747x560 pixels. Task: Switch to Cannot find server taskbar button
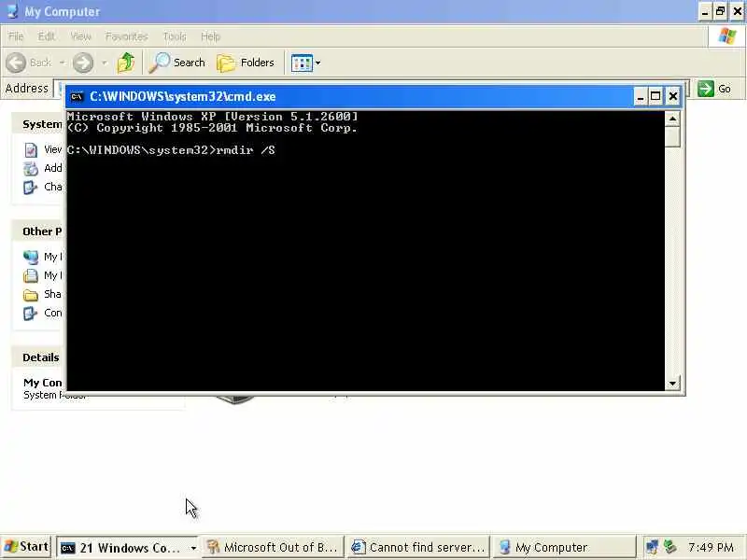pyautogui.click(x=418, y=548)
